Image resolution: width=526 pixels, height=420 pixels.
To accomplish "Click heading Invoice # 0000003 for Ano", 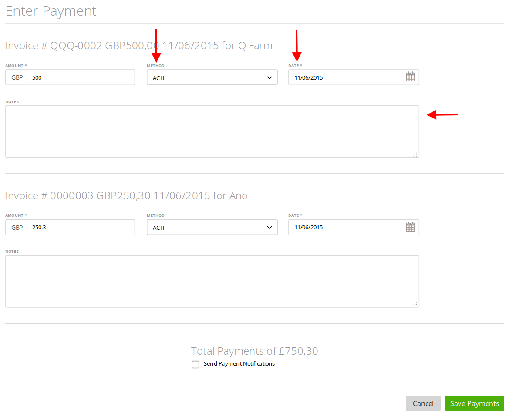I will pyautogui.click(x=126, y=196).
